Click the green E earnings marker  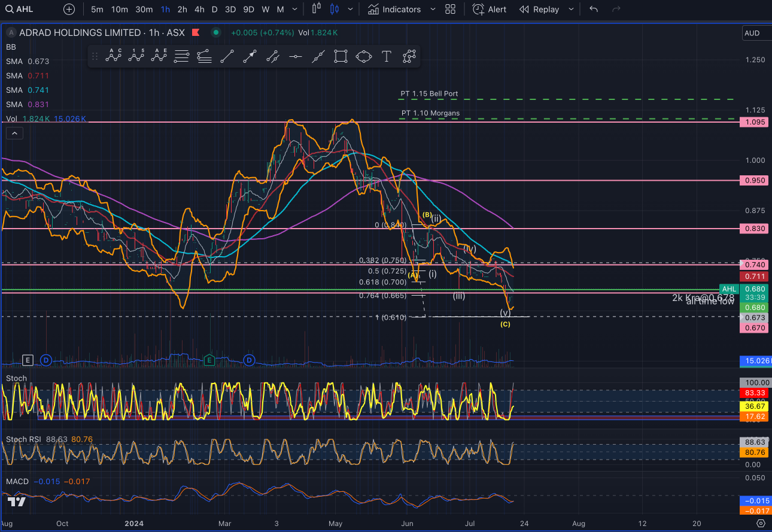(209, 360)
